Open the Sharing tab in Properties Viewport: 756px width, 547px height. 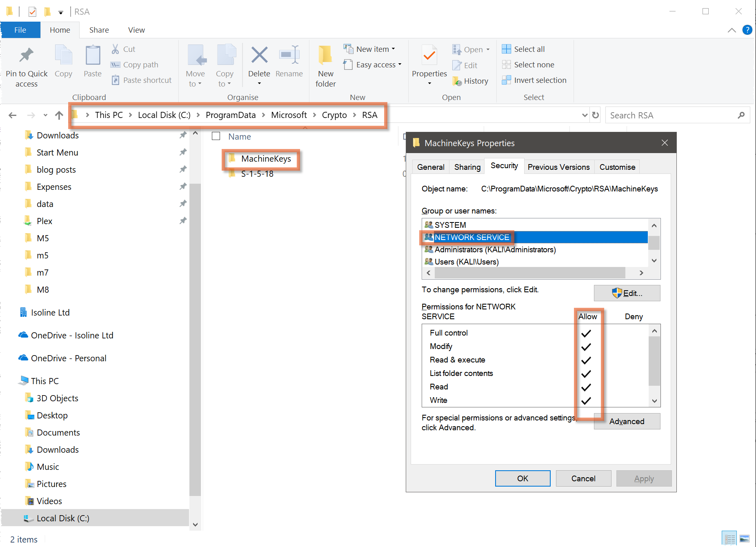pyautogui.click(x=467, y=167)
